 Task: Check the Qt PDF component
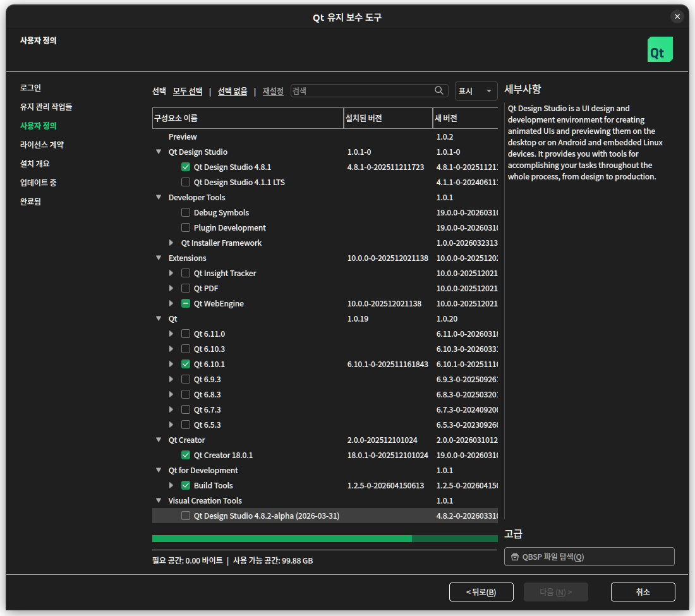pos(186,288)
